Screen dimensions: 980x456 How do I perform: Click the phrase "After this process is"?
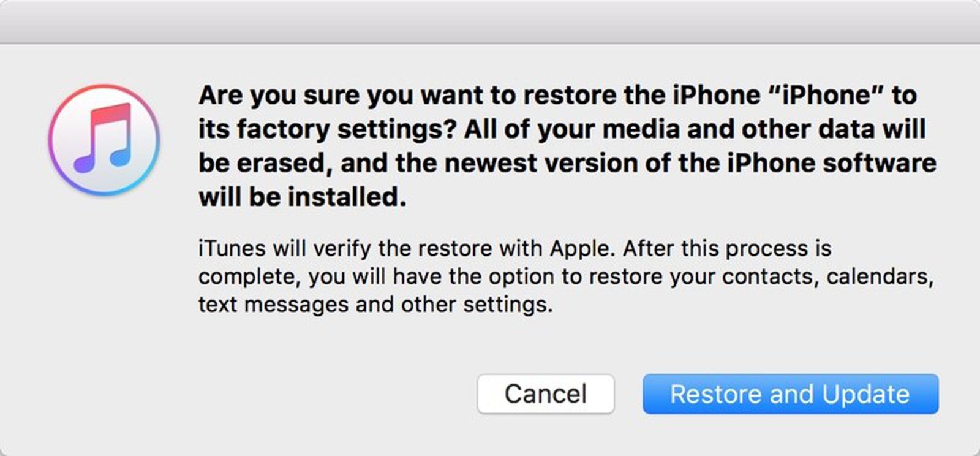click(x=727, y=249)
